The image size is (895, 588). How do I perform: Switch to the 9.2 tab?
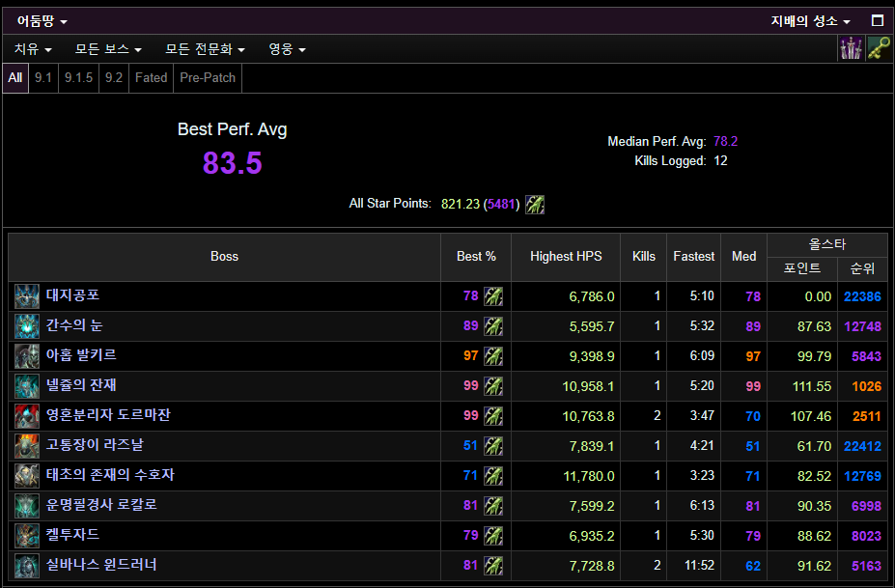click(x=114, y=77)
